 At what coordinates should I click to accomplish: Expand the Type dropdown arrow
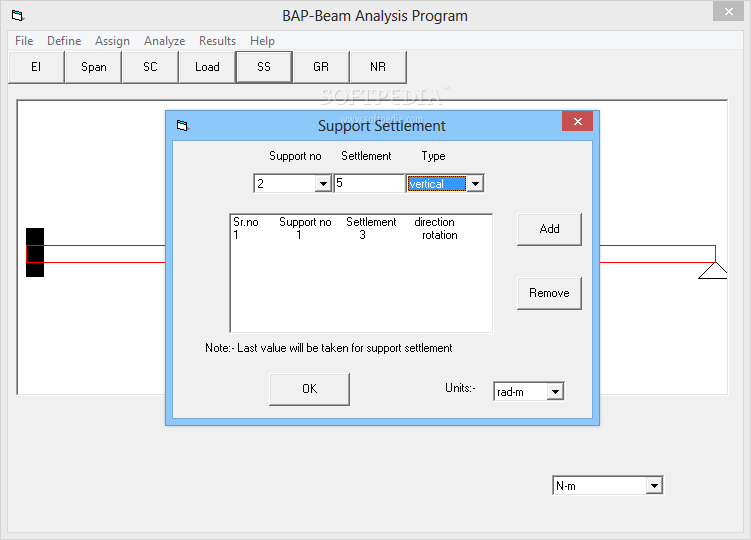[475, 184]
